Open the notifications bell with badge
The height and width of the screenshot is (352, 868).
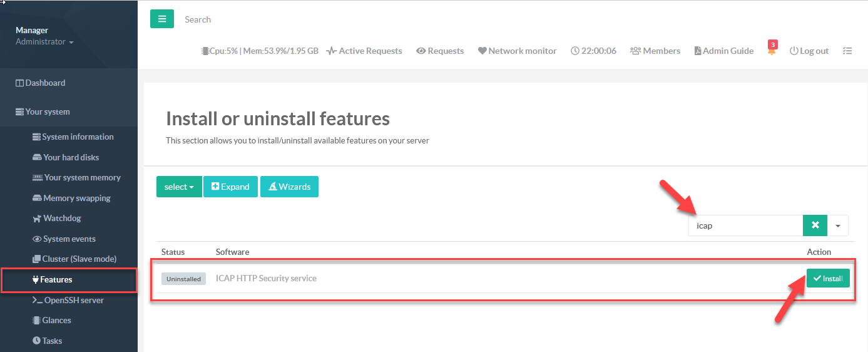[x=772, y=50]
